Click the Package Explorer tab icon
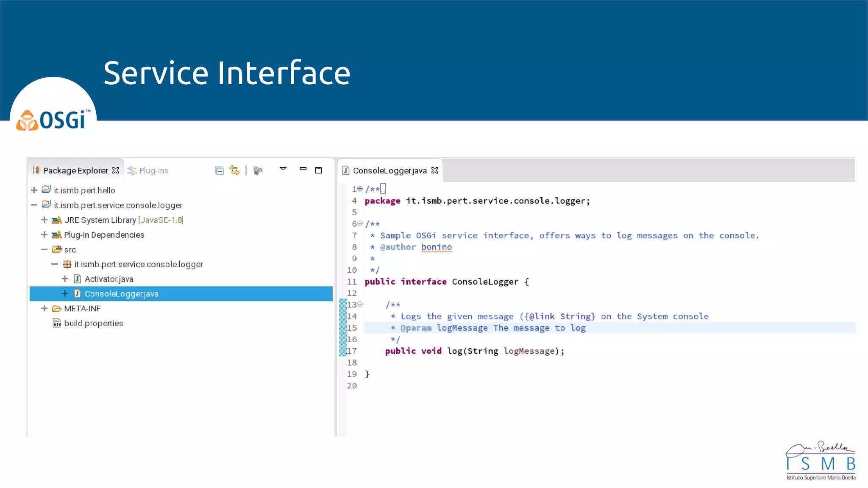 tap(36, 170)
